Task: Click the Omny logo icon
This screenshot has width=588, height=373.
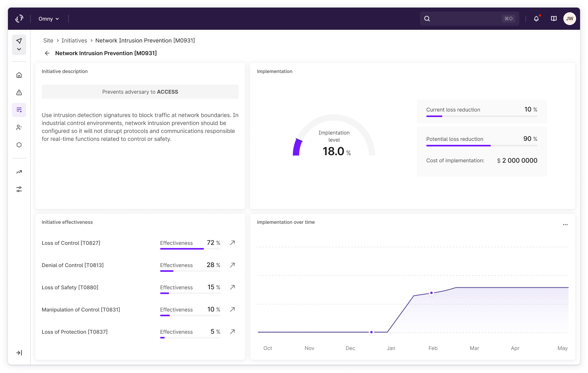Action: coord(19,19)
